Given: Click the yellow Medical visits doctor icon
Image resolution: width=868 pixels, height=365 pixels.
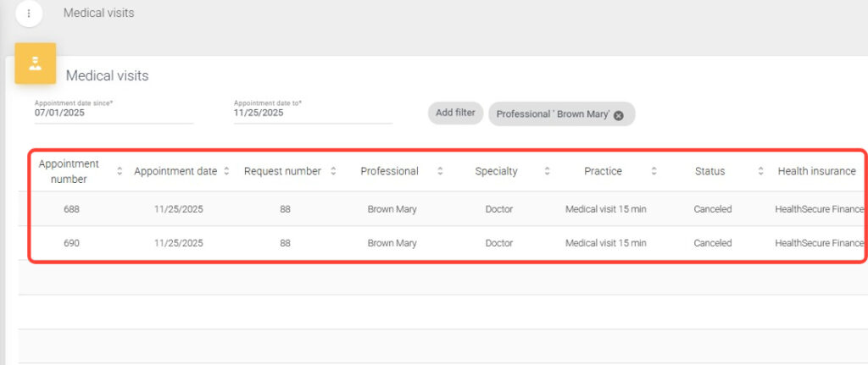Looking at the screenshot, I should tap(36, 64).
